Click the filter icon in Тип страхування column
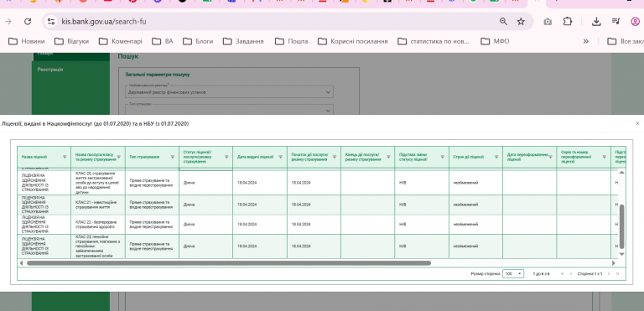 (173, 157)
